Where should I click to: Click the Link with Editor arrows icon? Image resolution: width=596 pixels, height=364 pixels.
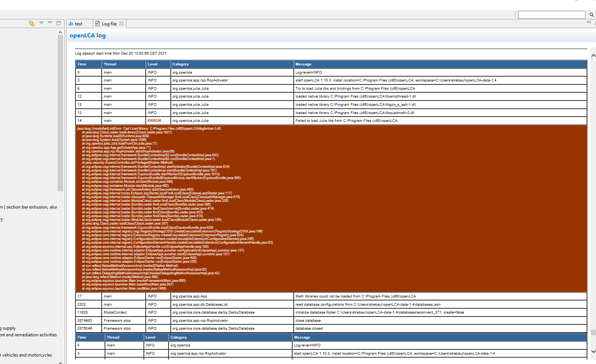pos(32,24)
